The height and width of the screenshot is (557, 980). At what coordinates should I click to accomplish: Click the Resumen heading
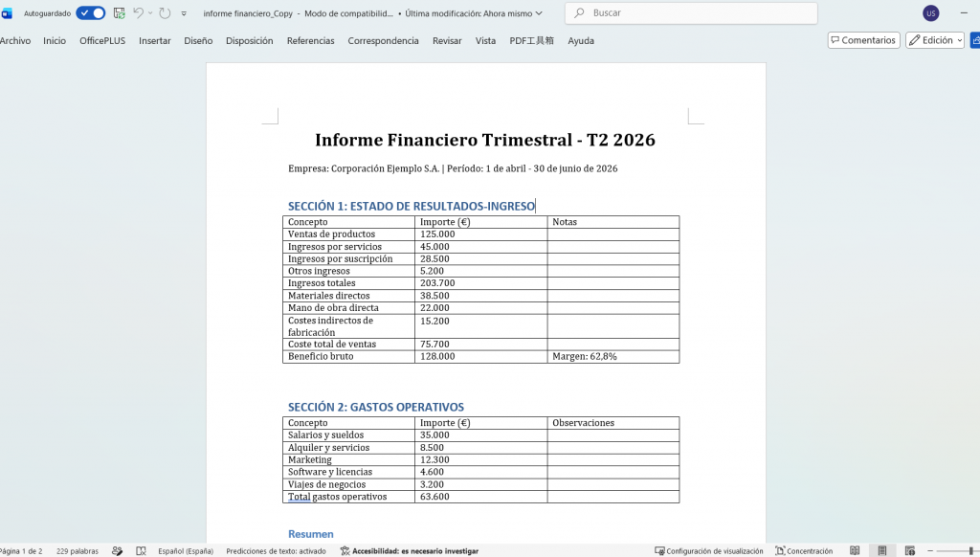click(x=311, y=534)
